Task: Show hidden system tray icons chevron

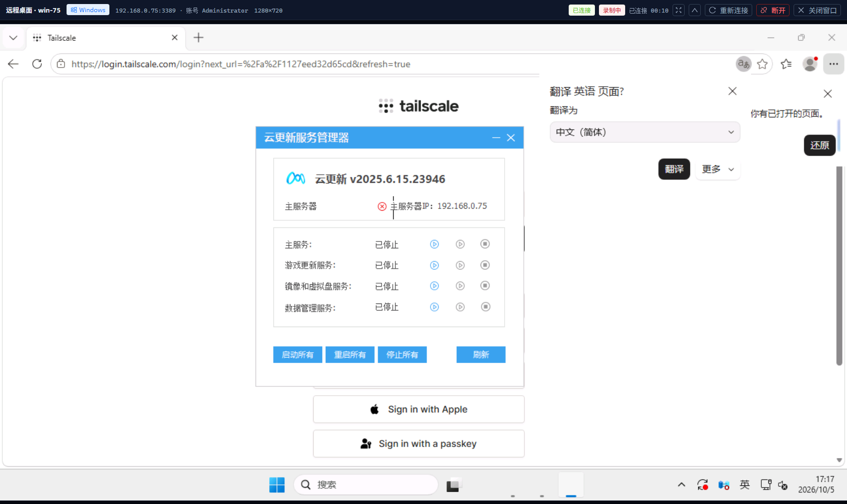Action: (x=682, y=485)
